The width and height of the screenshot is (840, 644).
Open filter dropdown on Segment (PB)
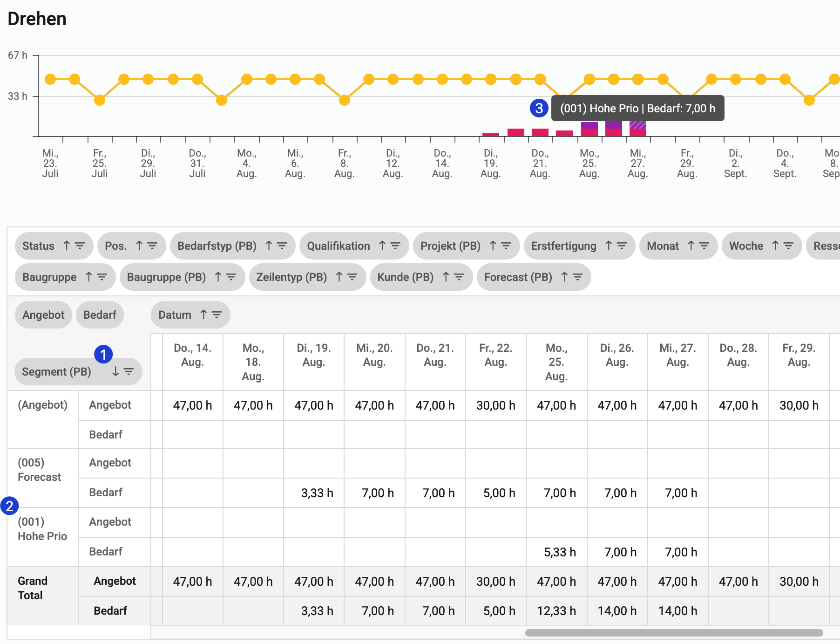click(x=129, y=371)
